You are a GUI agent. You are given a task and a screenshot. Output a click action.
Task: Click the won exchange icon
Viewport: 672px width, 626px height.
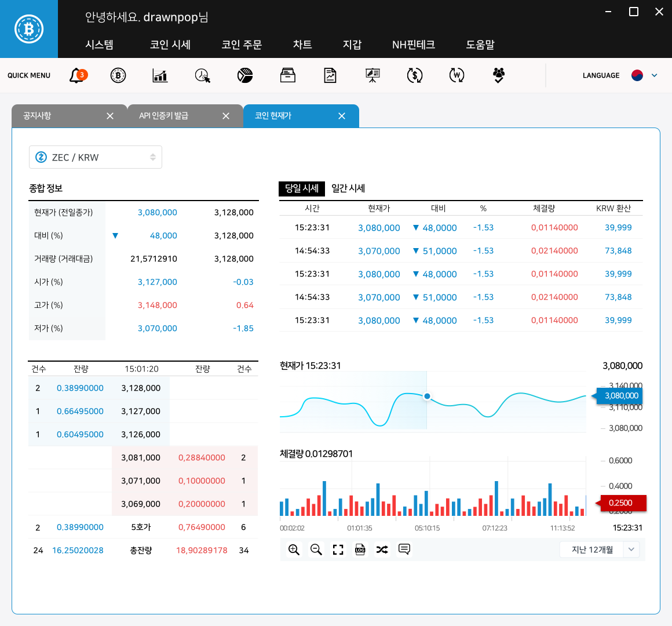456,75
